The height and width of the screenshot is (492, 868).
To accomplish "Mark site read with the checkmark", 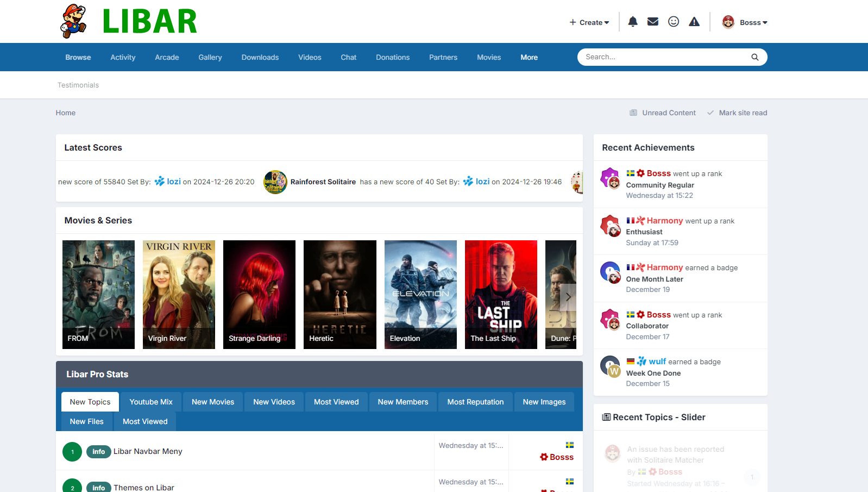I will 737,113.
